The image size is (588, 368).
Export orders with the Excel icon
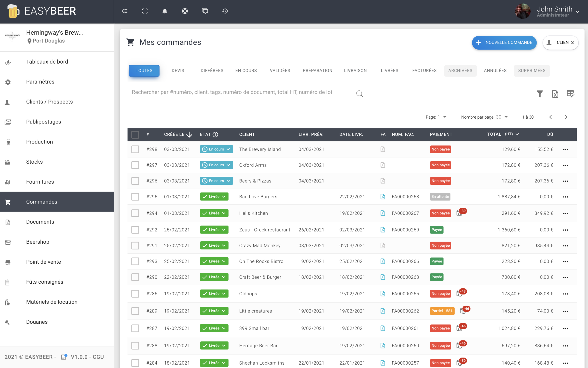pos(555,94)
